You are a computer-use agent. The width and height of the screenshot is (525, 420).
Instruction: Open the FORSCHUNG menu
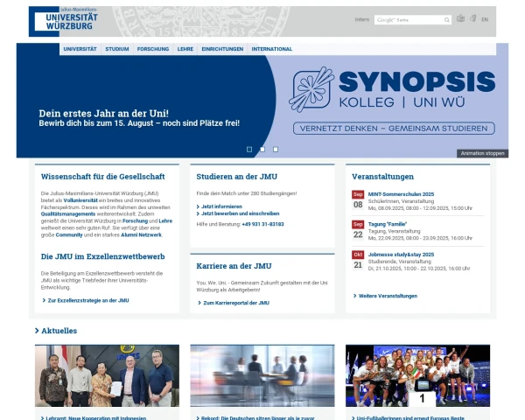click(153, 49)
